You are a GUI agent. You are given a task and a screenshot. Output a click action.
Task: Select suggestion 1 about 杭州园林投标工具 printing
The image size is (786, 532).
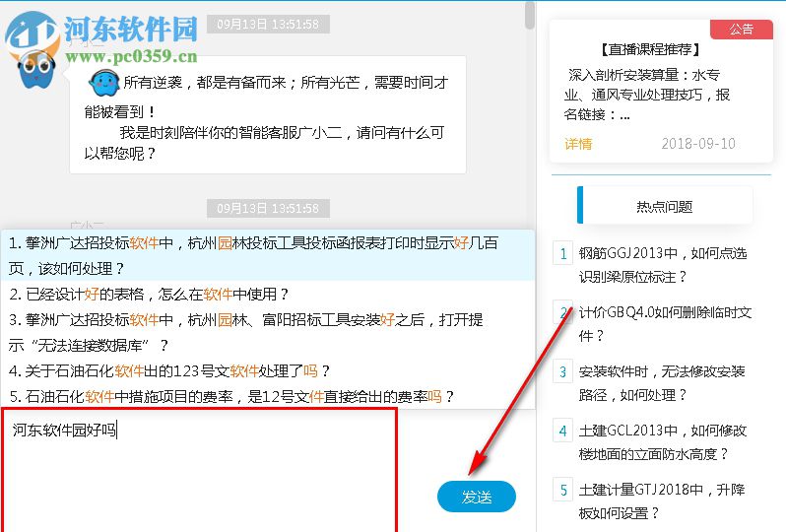pyautogui.click(x=268, y=255)
